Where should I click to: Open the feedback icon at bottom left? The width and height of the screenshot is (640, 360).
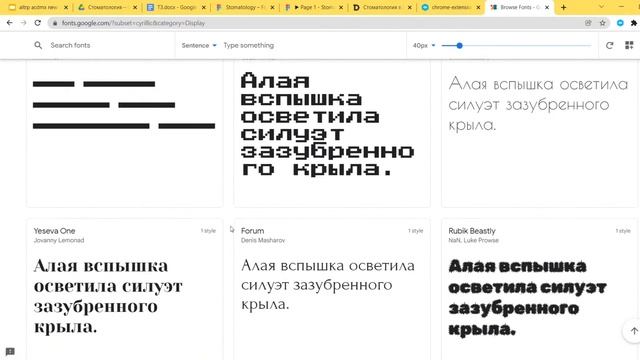[10, 351]
